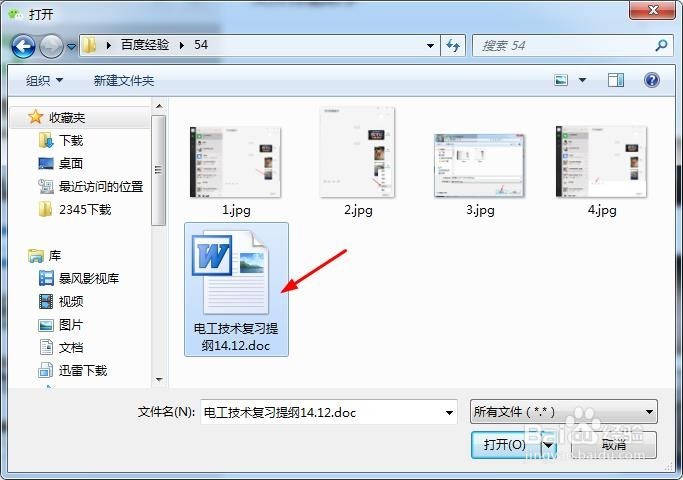Click the 打开(O) button
The image size is (683, 480).
click(505, 445)
